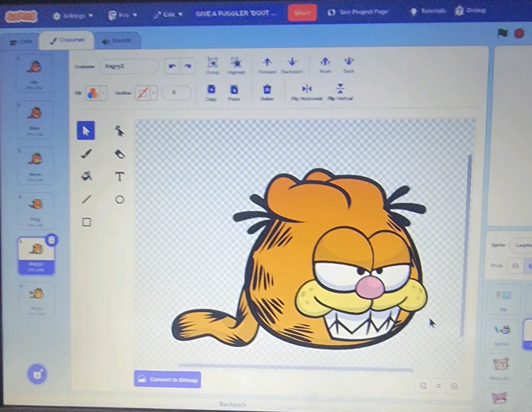The image size is (532, 412).
Task: Flip the costume vertically
Action: (x=340, y=93)
